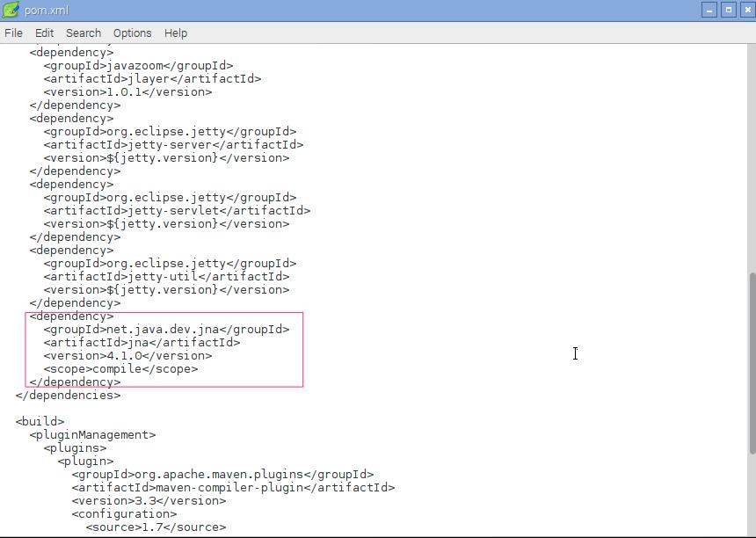Open the Edit menu
Viewport: 756px width, 538px height.
point(44,33)
